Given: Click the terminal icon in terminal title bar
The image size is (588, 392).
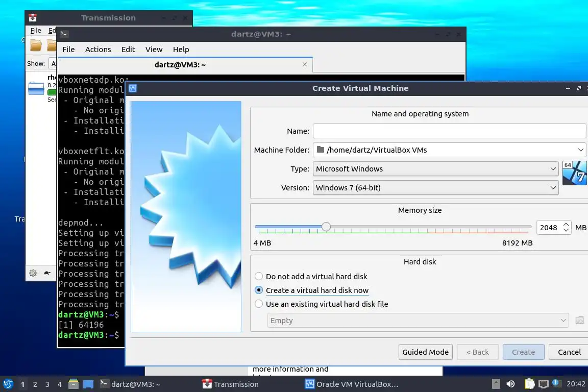Looking at the screenshot, I should [x=64, y=34].
